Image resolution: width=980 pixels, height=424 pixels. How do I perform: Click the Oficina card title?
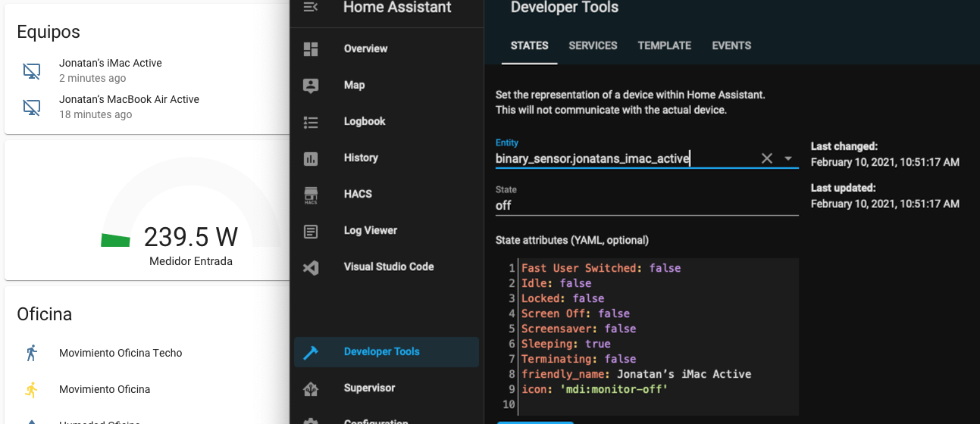[x=45, y=313]
